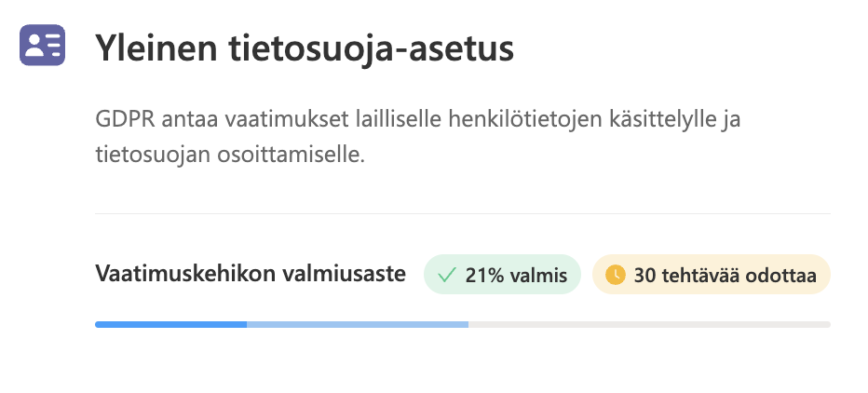Click the green checkmark icon
The height and width of the screenshot is (393, 868).
pos(445,275)
